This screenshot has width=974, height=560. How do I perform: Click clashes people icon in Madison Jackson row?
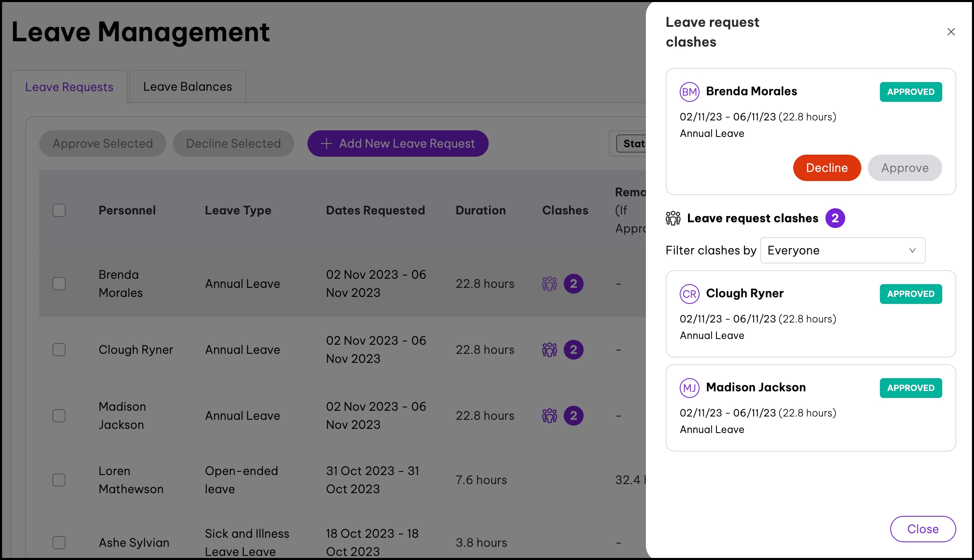click(x=549, y=416)
